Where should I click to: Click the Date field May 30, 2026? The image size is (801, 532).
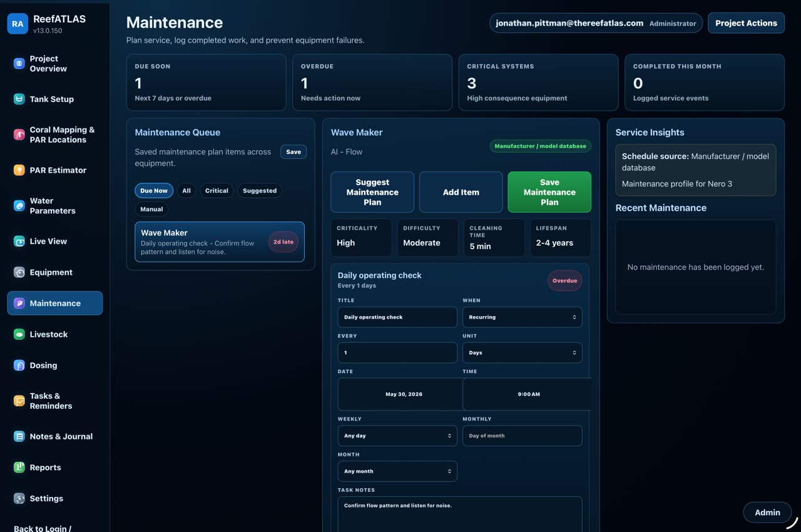(400, 394)
